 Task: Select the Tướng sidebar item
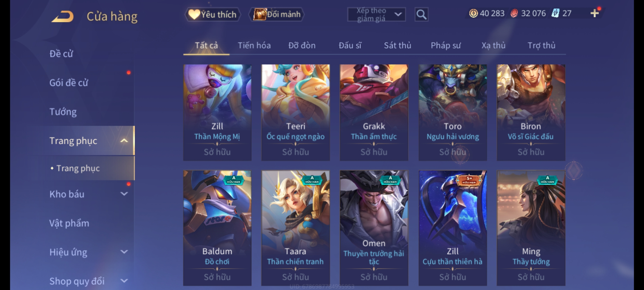pos(63,112)
